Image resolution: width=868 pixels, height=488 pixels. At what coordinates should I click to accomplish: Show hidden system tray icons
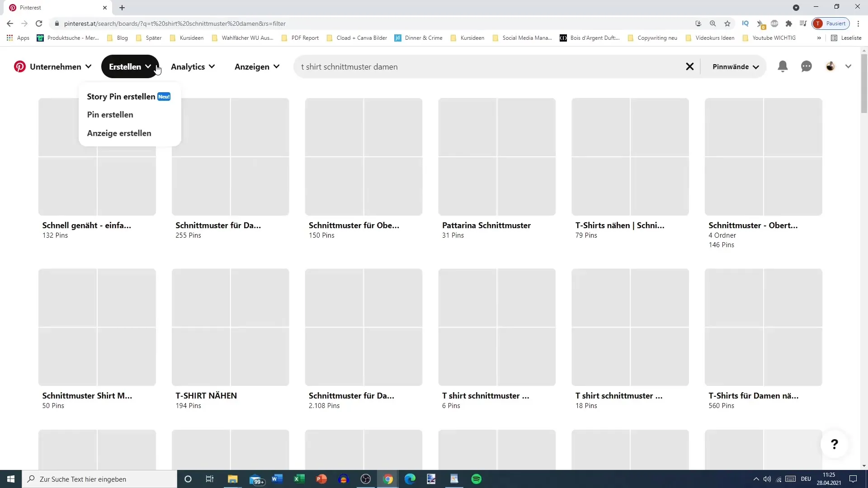(x=756, y=479)
